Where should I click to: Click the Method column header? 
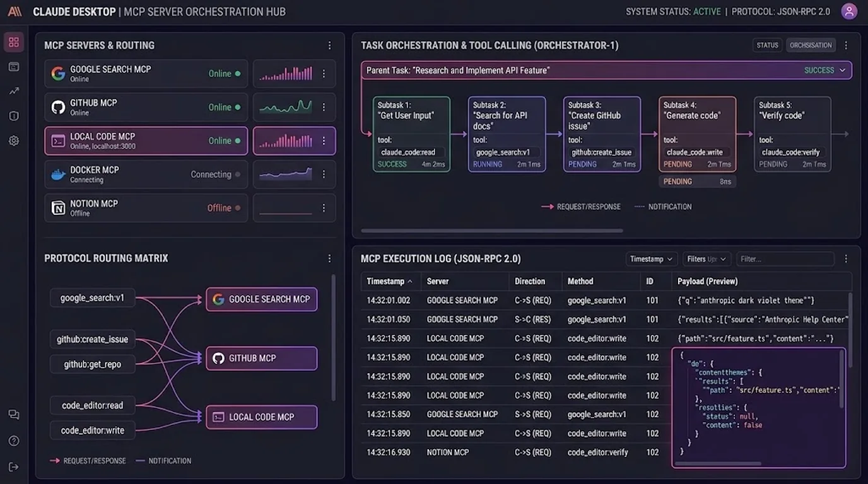coord(580,281)
